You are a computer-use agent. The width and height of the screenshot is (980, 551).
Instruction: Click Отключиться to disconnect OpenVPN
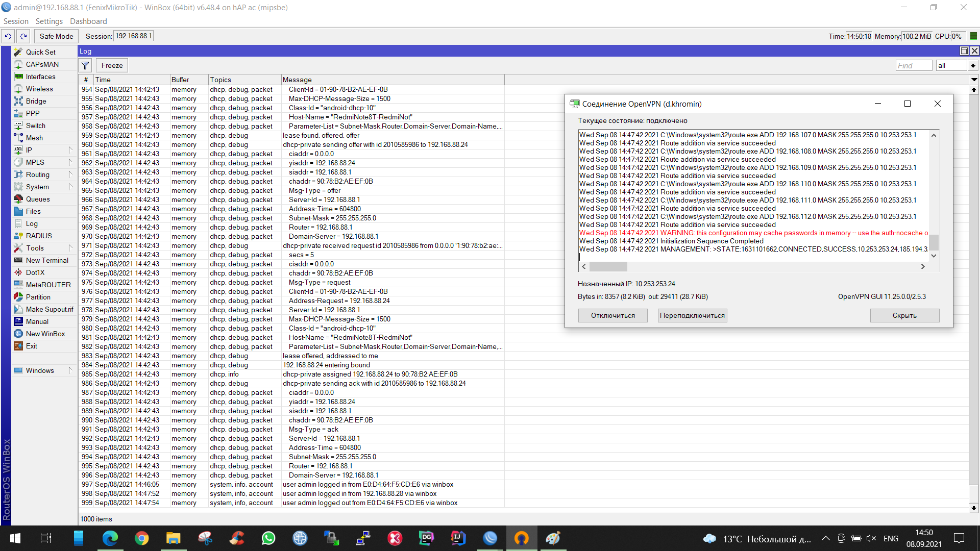click(612, 315)
